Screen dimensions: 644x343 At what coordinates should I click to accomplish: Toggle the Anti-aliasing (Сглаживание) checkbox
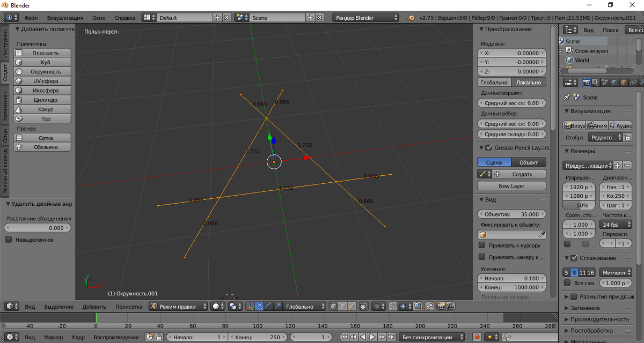574,258
